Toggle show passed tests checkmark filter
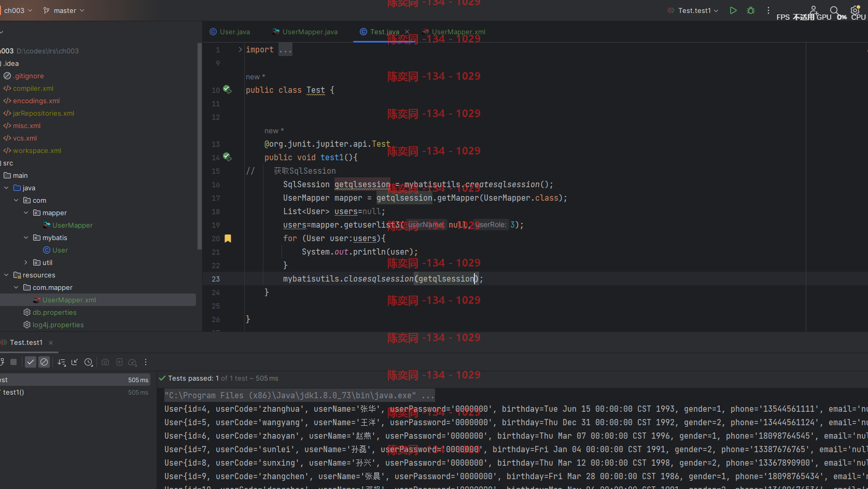Screen dimensions: 868x489 31,362
